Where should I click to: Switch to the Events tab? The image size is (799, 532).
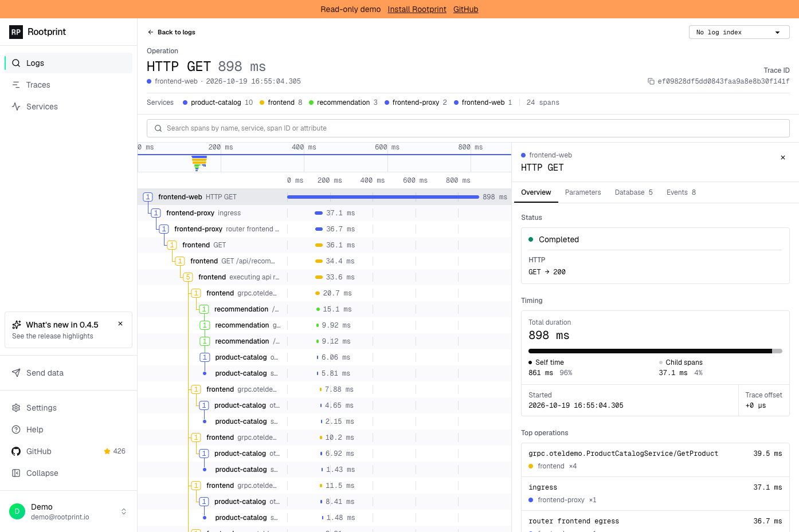click(681, 192)
